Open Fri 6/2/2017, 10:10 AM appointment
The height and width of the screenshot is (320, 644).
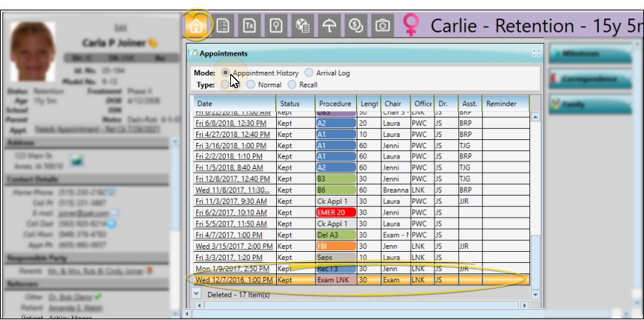pos(231,213)
